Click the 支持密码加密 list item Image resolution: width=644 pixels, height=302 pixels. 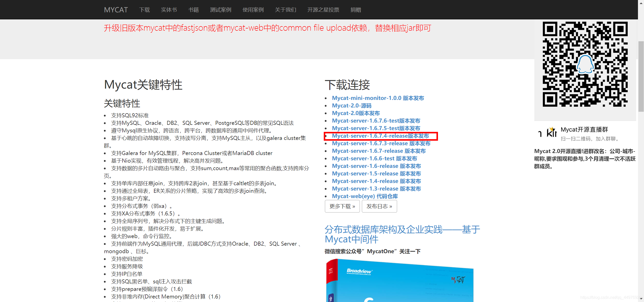tap(127, 259)
